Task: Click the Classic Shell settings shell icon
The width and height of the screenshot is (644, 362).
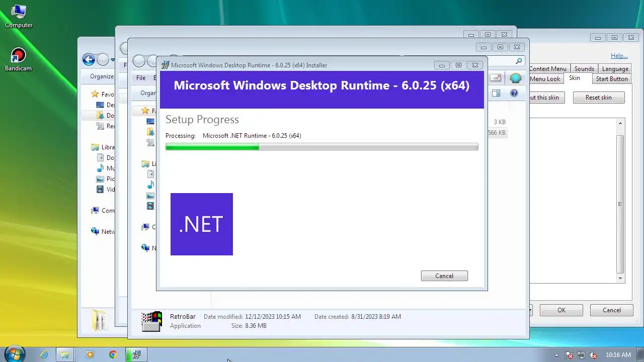Action: pyautogui.click(x=515, y=78)
